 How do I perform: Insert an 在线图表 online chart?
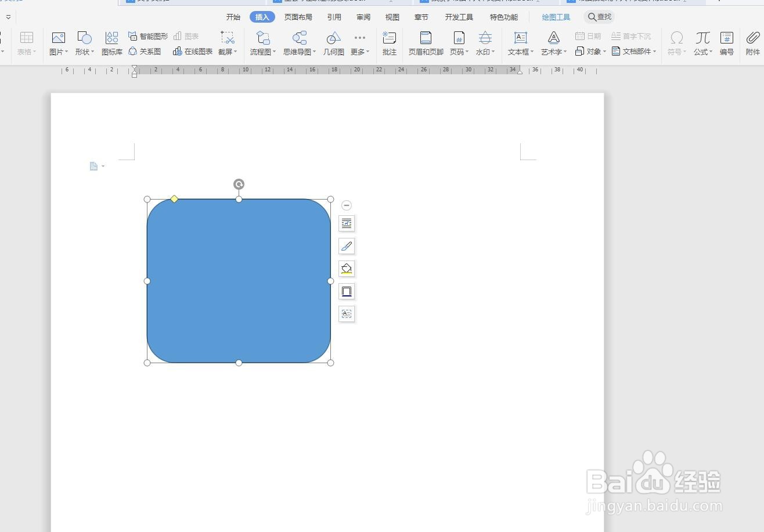[x=193, y=51]
